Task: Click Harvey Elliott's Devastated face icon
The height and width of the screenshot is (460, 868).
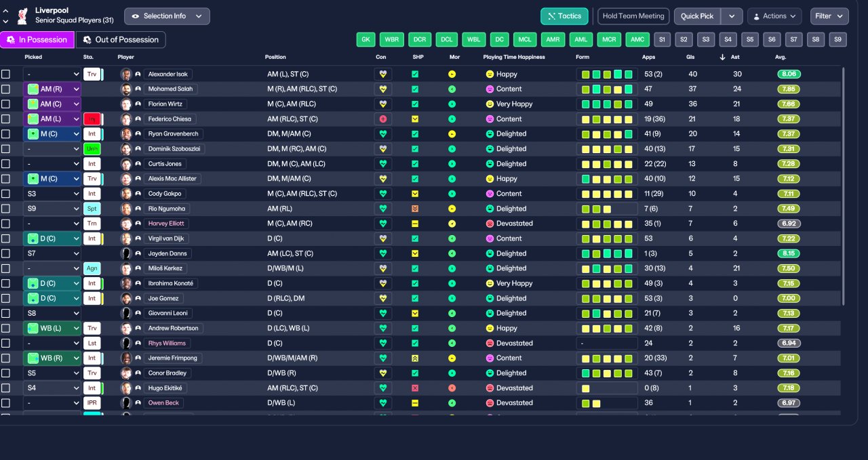Action: (x=490, y=224)
